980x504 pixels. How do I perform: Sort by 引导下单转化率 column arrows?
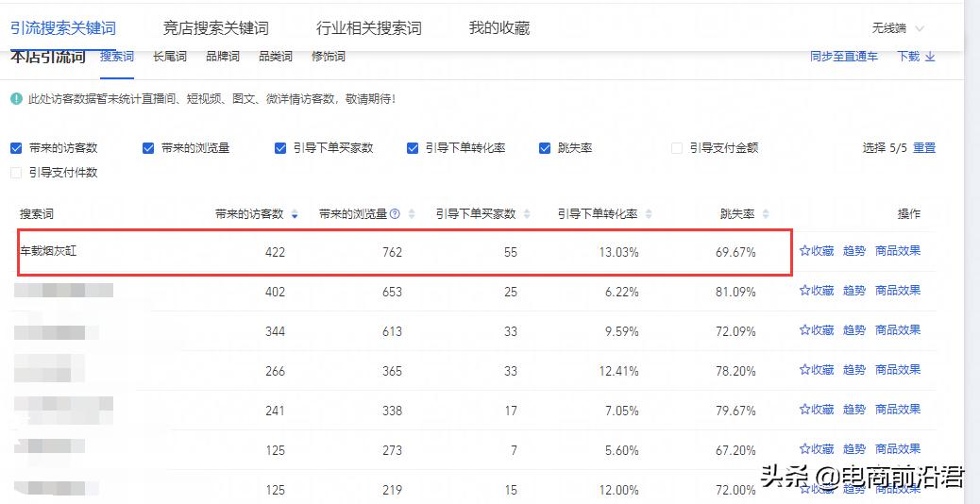click(x=649, y=214)
